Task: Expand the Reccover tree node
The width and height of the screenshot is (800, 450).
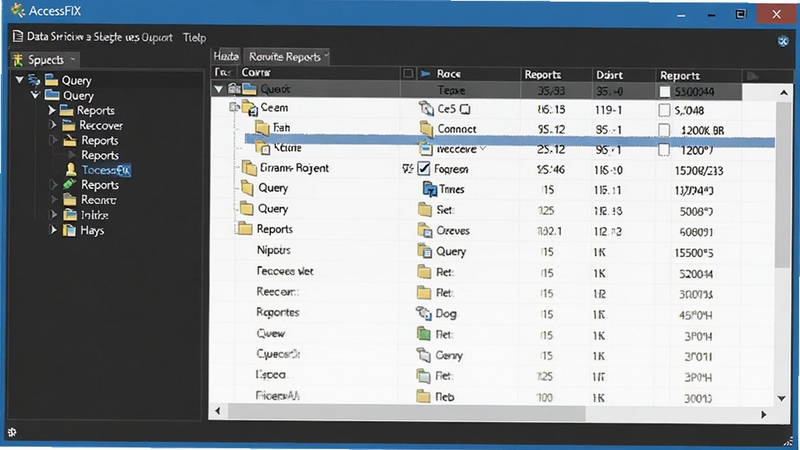Action: [x=53, y=125]
